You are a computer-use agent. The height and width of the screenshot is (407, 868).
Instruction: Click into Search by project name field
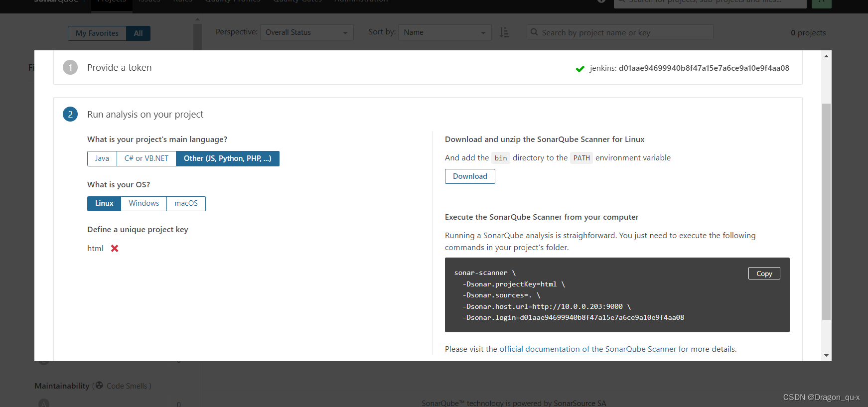(620, 32)
